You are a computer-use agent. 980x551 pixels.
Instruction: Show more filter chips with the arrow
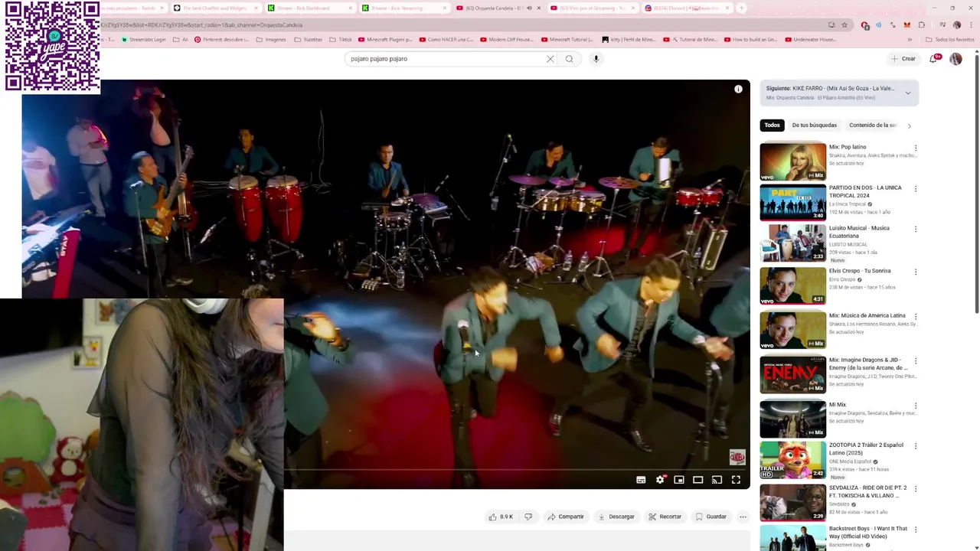(x=909, y=126)
